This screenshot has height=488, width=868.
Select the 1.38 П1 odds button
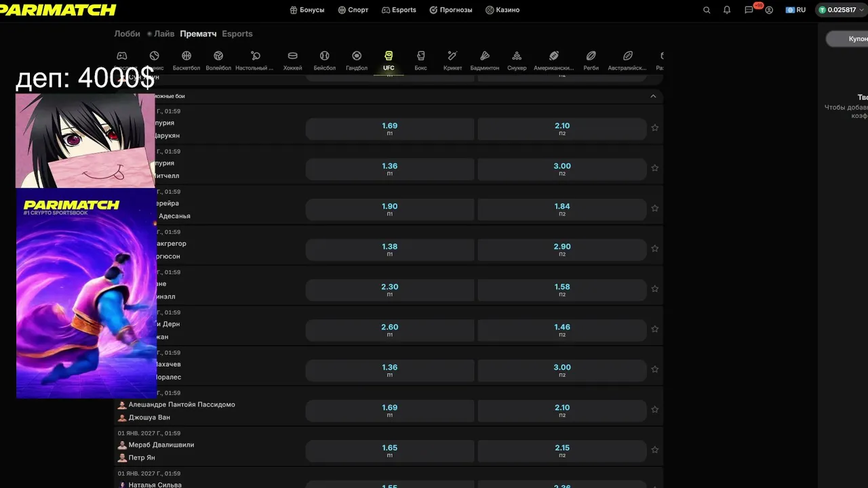pos(390,249)
